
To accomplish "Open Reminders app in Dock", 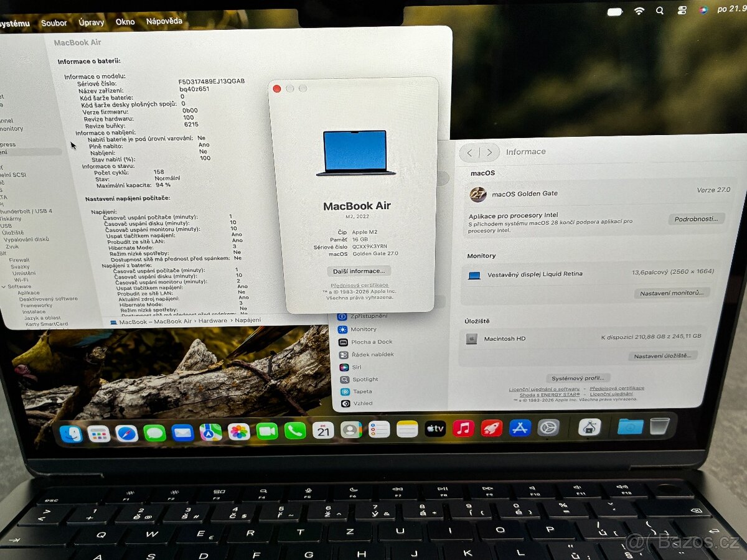I will (x=379, y=429).
